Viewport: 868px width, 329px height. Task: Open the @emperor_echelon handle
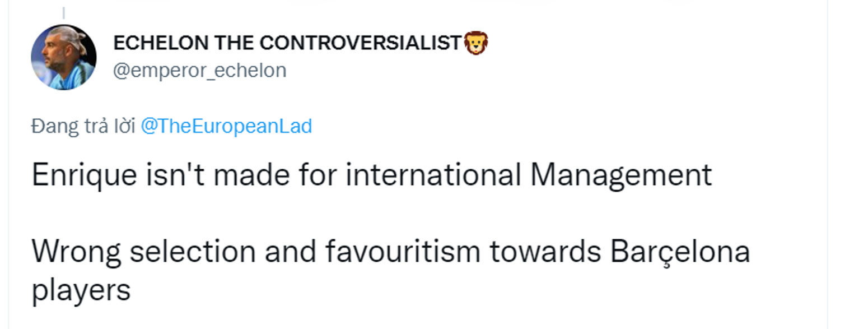[x=199, y=71]
